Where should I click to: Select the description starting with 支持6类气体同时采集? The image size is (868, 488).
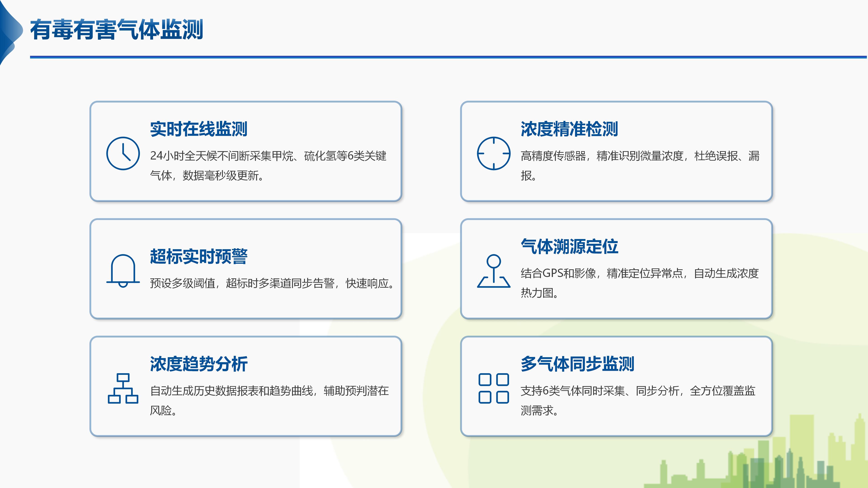pos(638,400)
